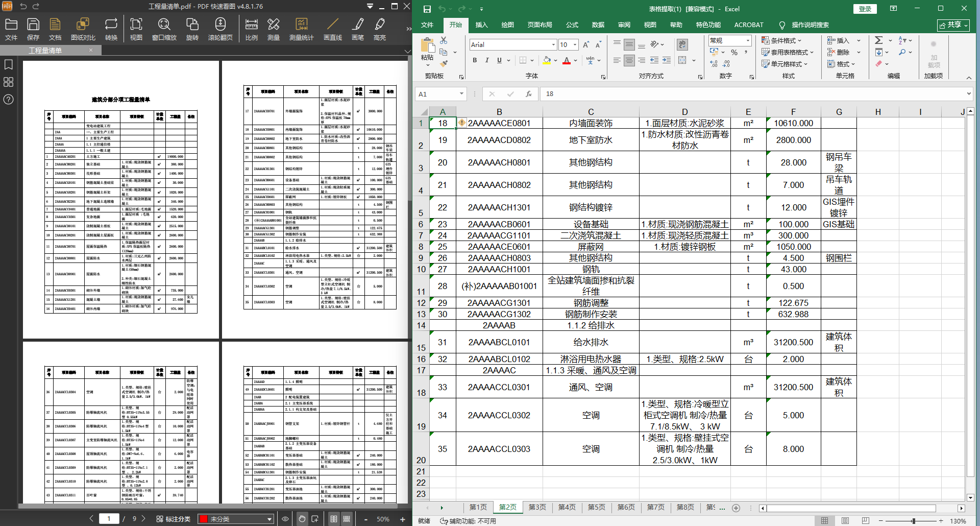This screenshot has height=526, width=980.
Task: Toggle bold formatting in Excel
Action: (x=475, y=60)
